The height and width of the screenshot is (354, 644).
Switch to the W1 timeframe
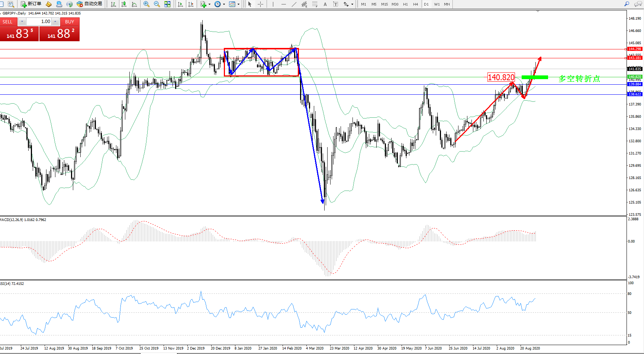coord(437,4)
